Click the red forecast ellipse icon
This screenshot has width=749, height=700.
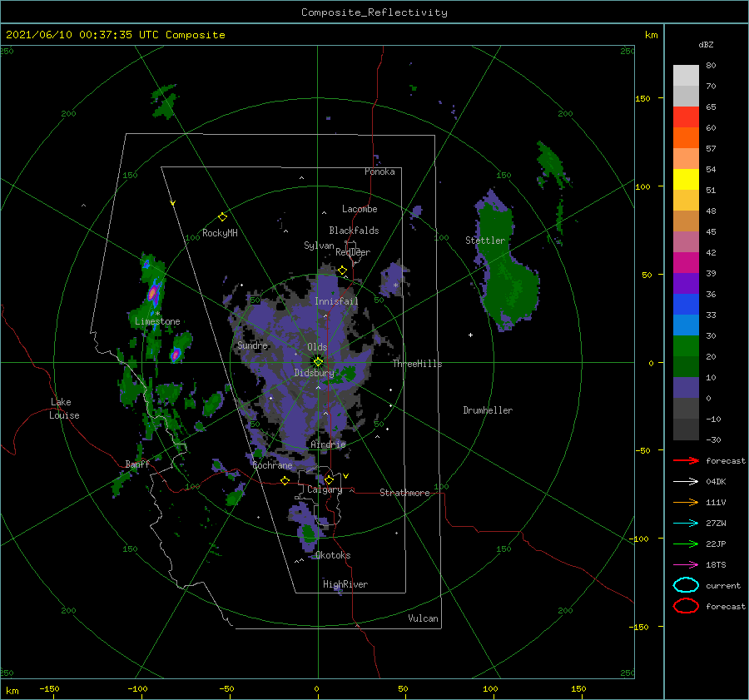point(686,606)
